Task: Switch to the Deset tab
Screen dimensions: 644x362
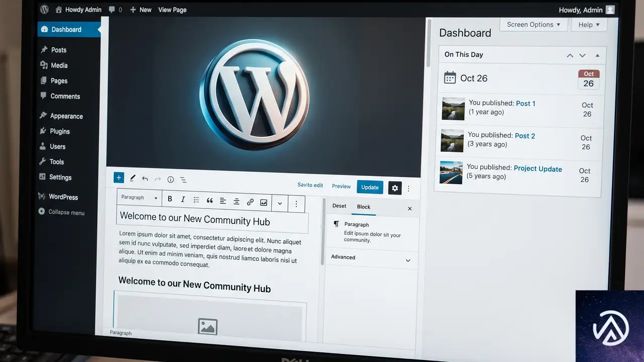Action: tap(339, 206)
